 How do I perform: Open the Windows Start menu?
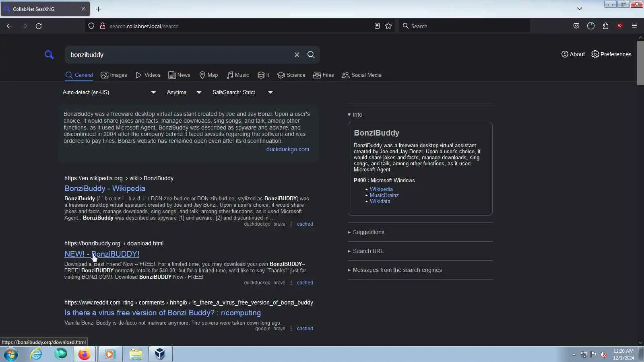point(11,354)
